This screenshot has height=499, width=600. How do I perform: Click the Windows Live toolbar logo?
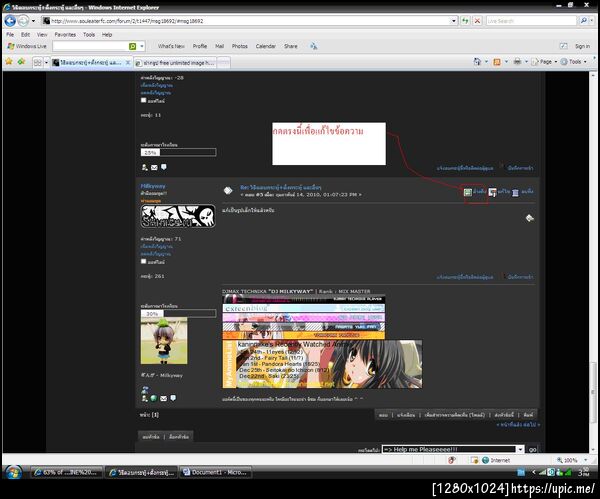(27, 46)
